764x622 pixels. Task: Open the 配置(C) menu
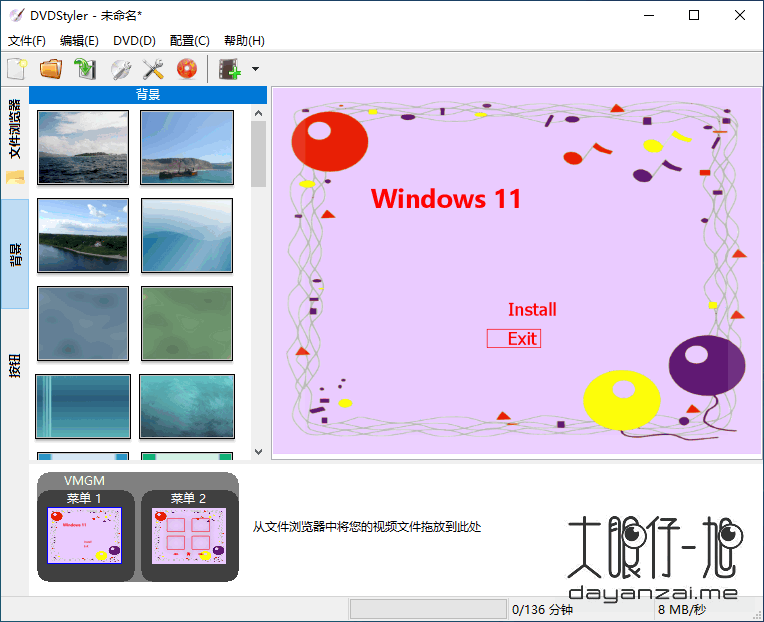point(190,40)
